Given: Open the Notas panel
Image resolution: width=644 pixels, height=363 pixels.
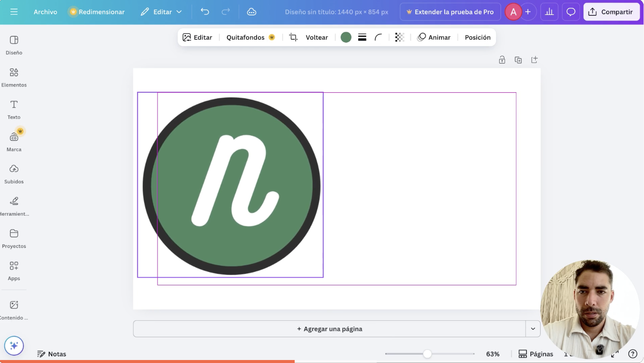Looking at the screenshot, I should (52, 354).
